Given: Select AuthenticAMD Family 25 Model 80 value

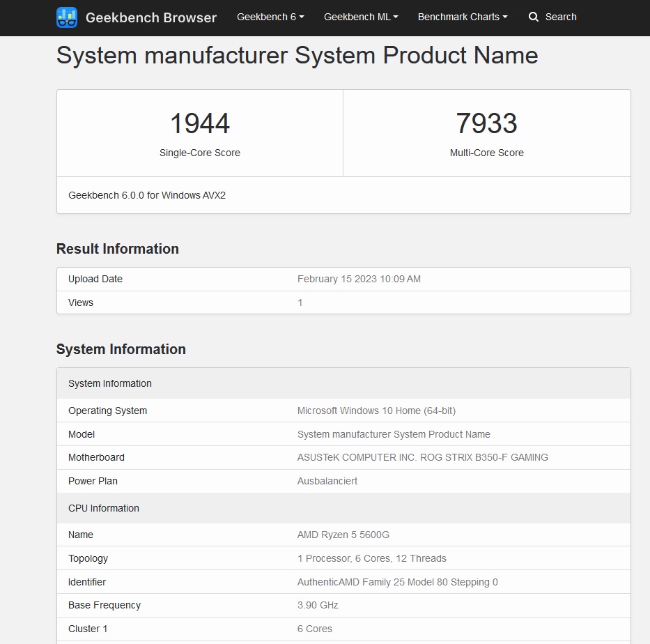Looking at the screenshot, I should pos(398,582).
